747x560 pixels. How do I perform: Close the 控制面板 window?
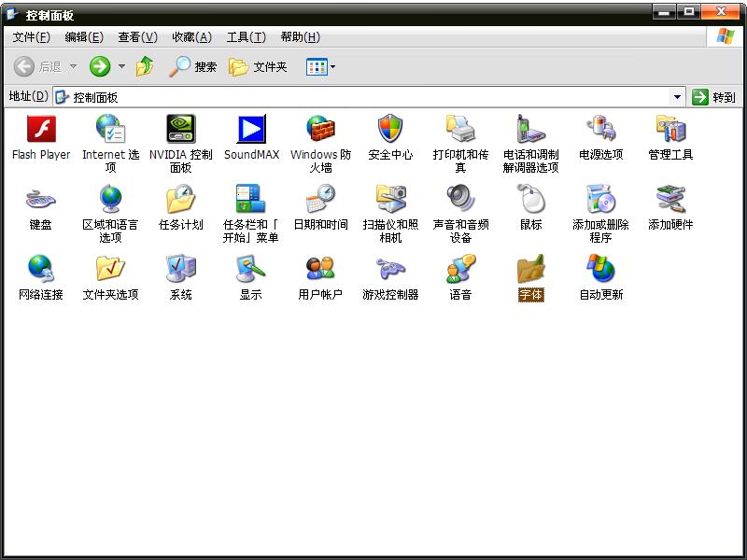point(721,12)
